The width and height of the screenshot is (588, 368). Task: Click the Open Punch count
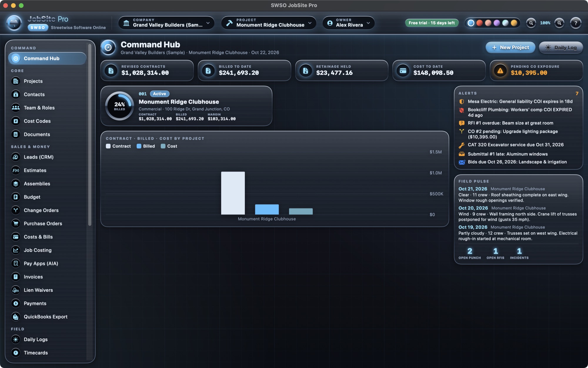[470, 253]
